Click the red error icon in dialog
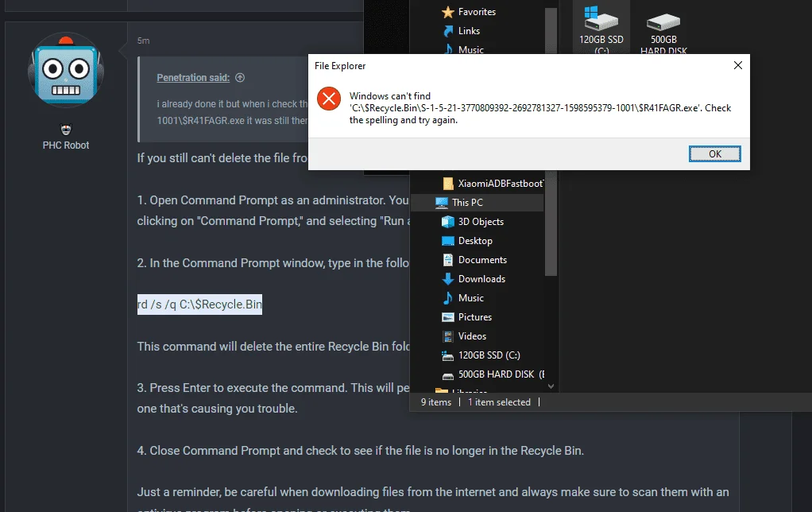 click(329, 99)
